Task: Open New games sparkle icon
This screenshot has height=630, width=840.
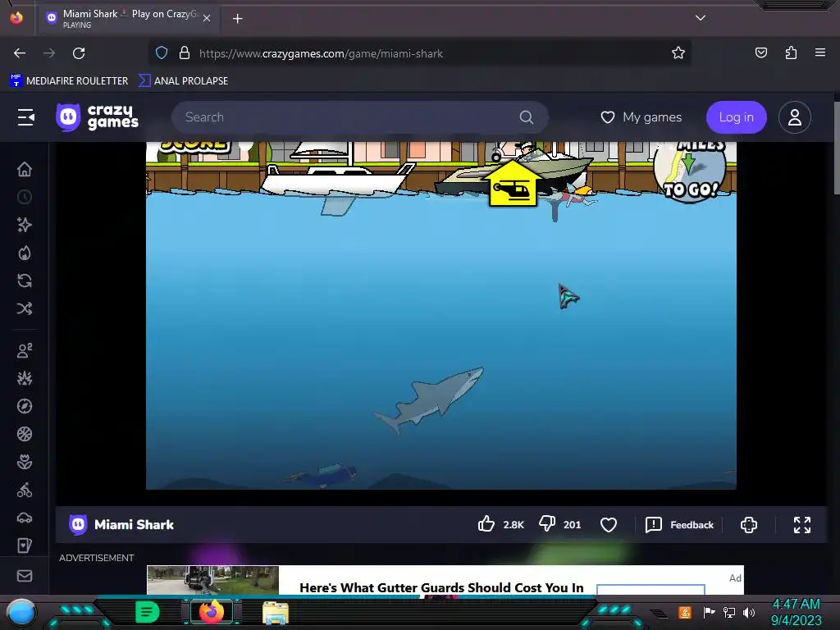Action: (x=25, y=225)
